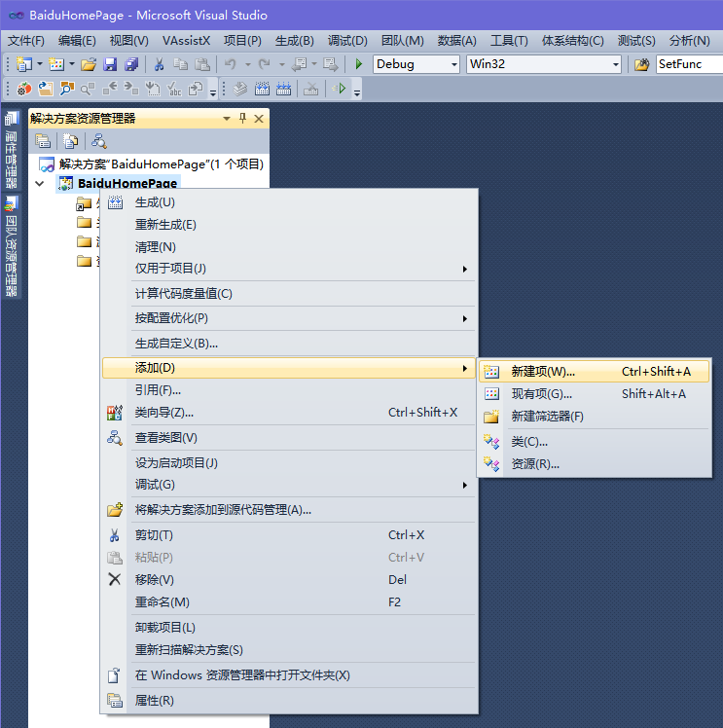The width and height of the screenshot is (723, 728).
Task: Choose 卸载项目(L) entry
Action: click(290, 627)
